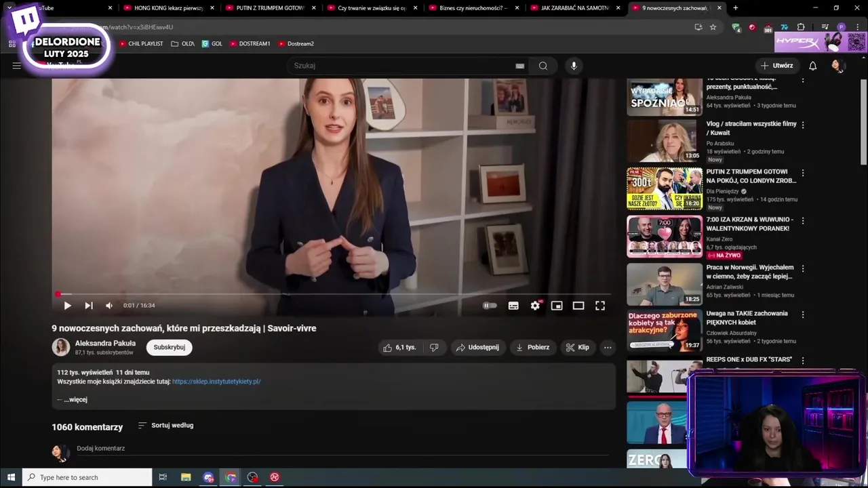Viewport: 868px width, 488px height.
Task: Open Chrome tab search dropdown arrow
Action: (x=9, y=8)
